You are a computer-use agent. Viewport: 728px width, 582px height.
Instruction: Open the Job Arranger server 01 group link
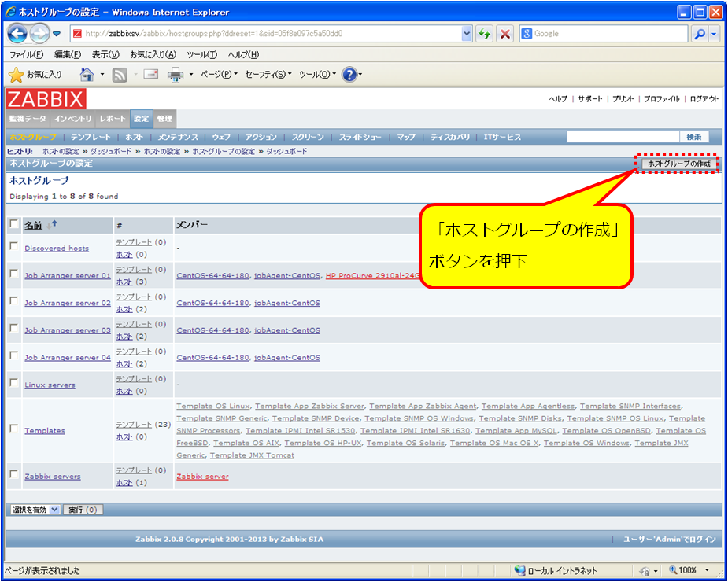point(68,276)
